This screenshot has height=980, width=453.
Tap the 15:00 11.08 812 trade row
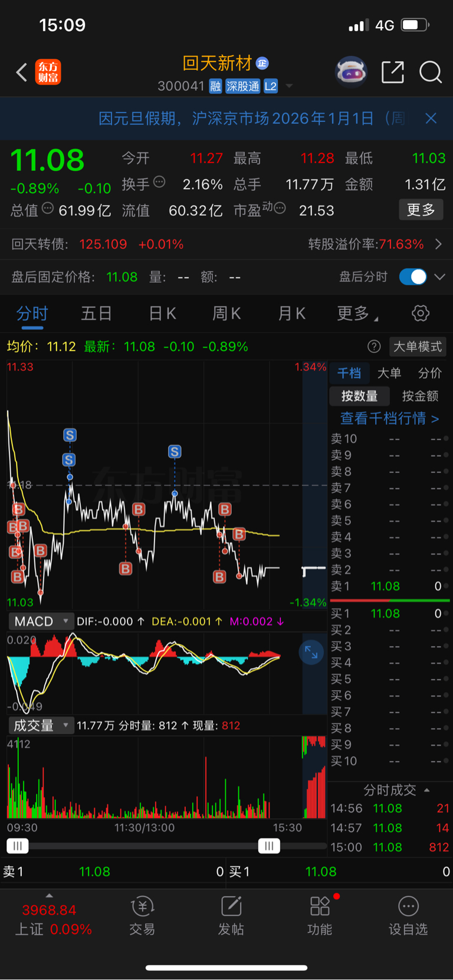389,847
